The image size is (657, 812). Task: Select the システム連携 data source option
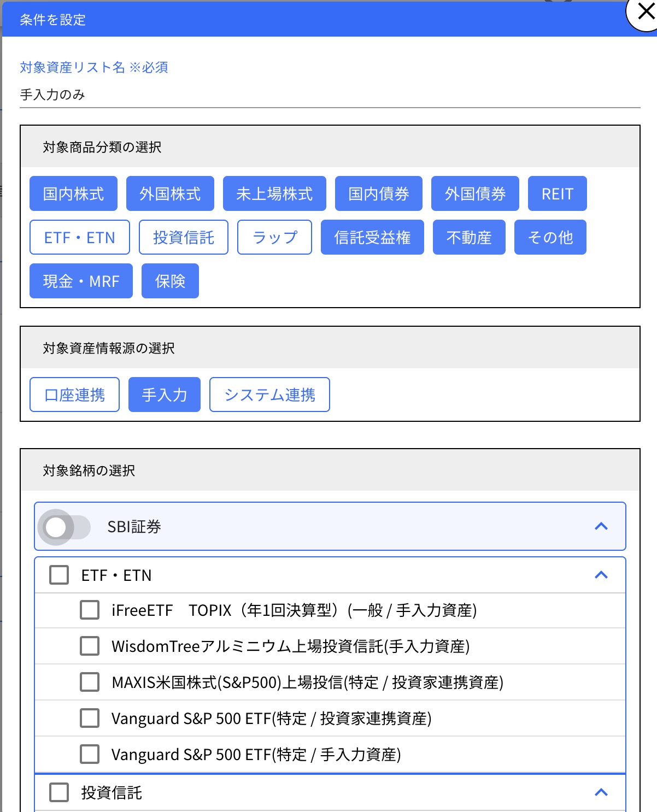pos(269,395)
